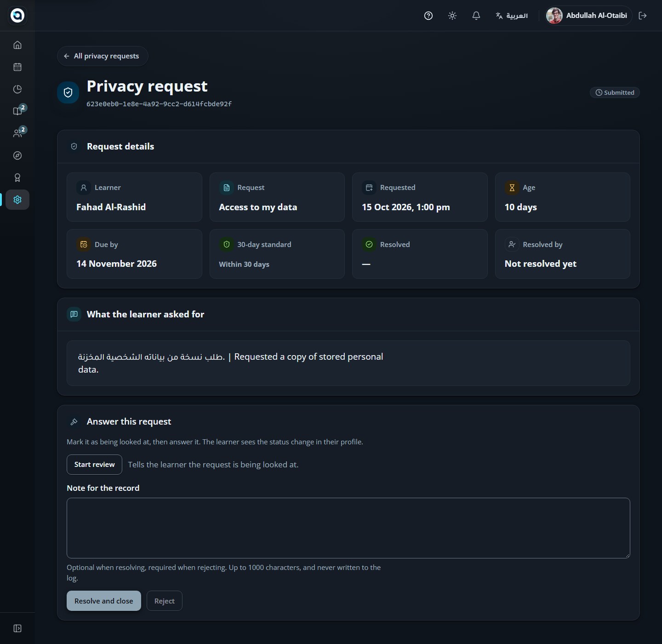The image size is (662, 644).
Task: Click the Within 30 days text
Action: [244, 264]
